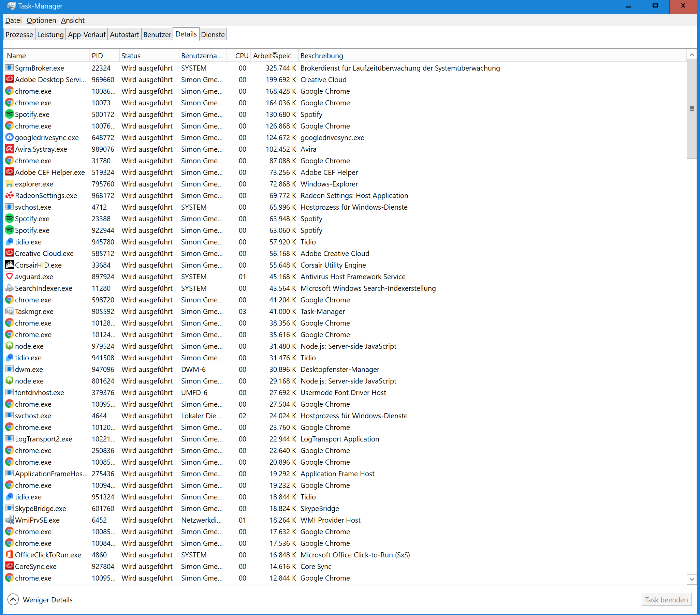700x615 pixels.
Task: Click the CoreSync.exe icon
Action: (x=9, y=566)
